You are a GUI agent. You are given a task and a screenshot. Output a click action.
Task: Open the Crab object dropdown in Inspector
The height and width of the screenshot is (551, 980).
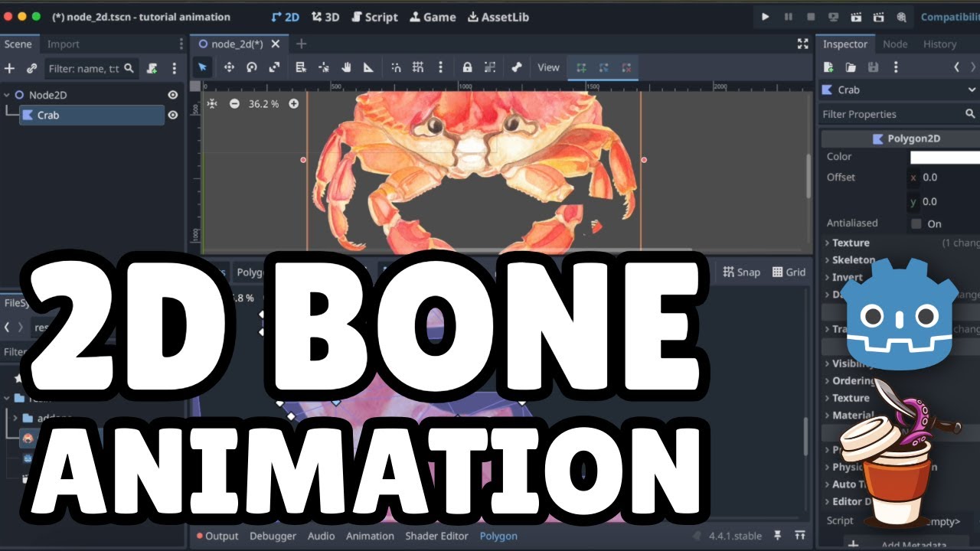[899, 90]
